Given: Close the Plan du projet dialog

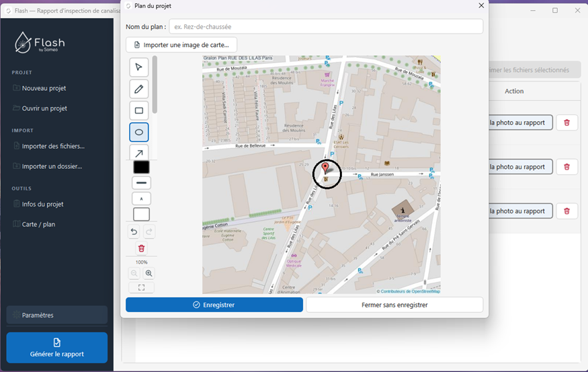Looking at the screenshot, I should [481, 5].
